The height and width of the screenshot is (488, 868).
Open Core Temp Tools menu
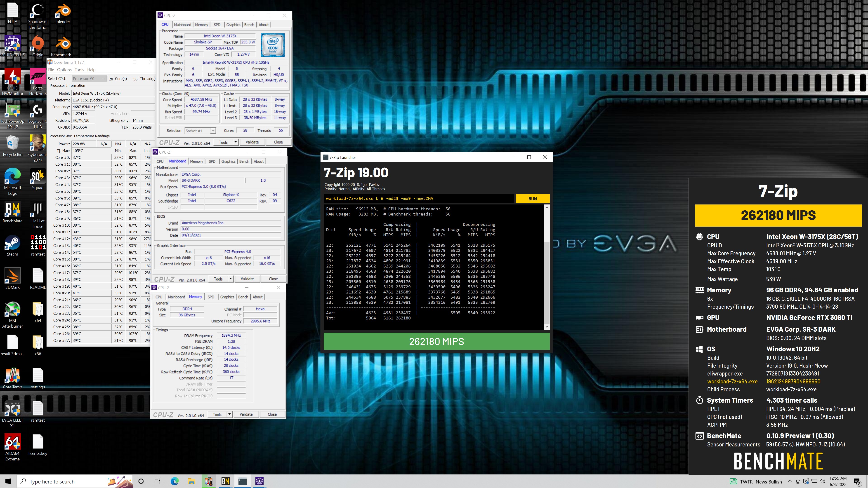79,70
